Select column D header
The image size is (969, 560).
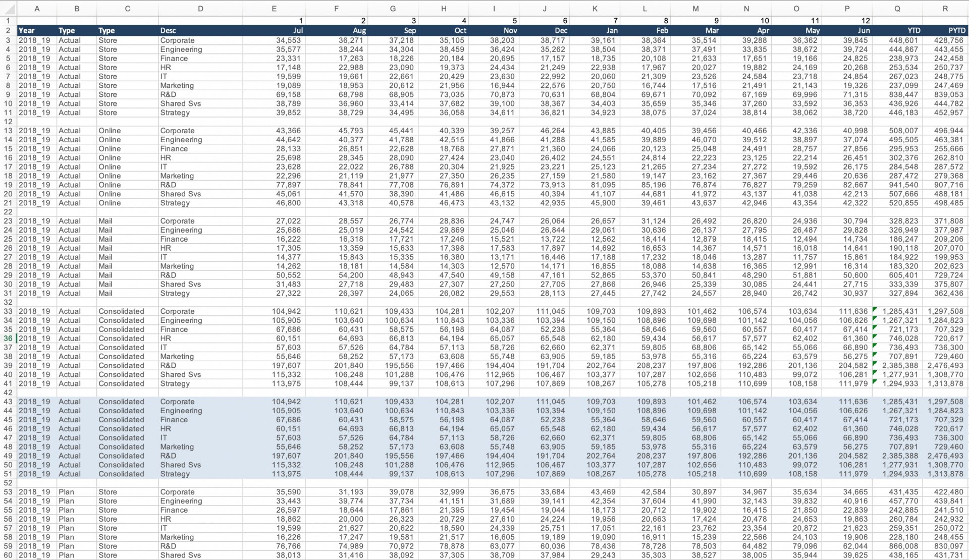point(200,9)
